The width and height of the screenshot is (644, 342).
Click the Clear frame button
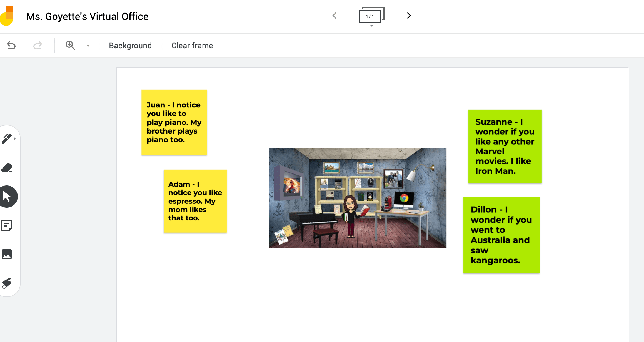pyautogui.click(x=192, y=46)
